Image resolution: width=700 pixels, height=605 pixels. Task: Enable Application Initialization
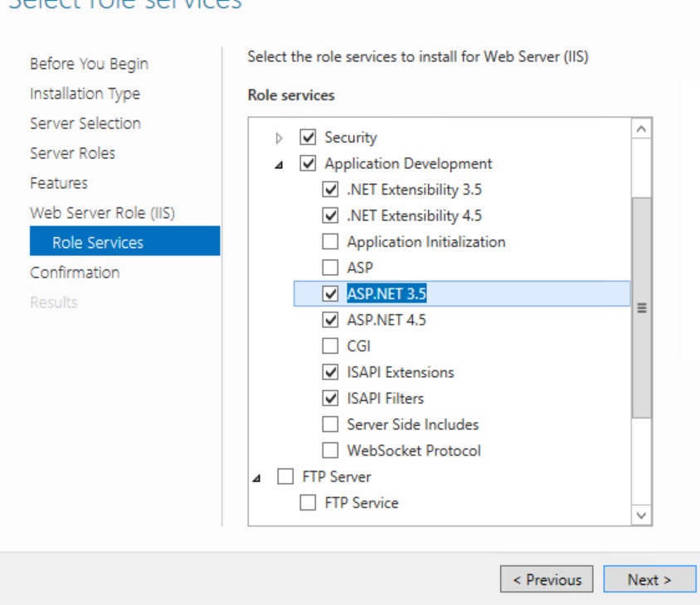(330, 241)
